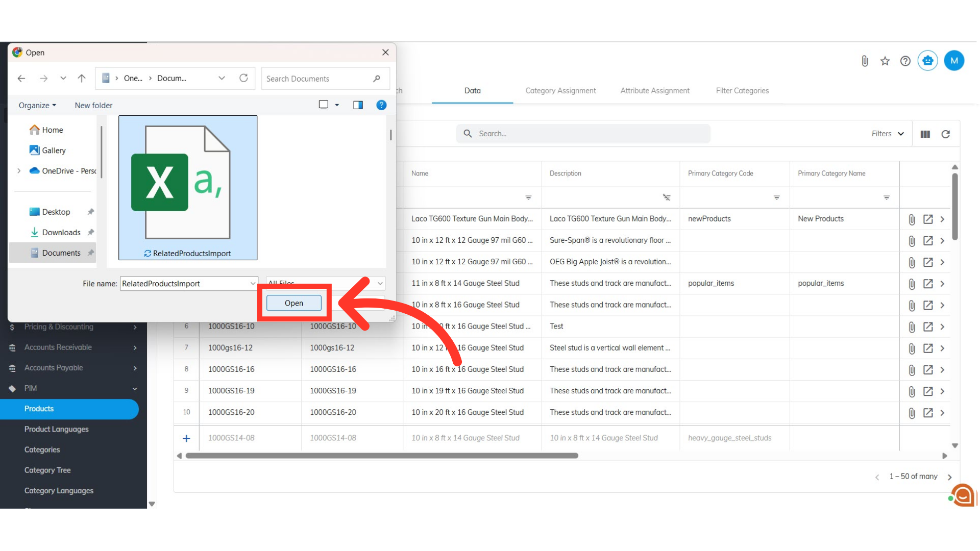This screenshot has width=980, height=551.
Task: Click New folder in the dialog toolbar
Action: pyautogui.click(x=93, y=106)
